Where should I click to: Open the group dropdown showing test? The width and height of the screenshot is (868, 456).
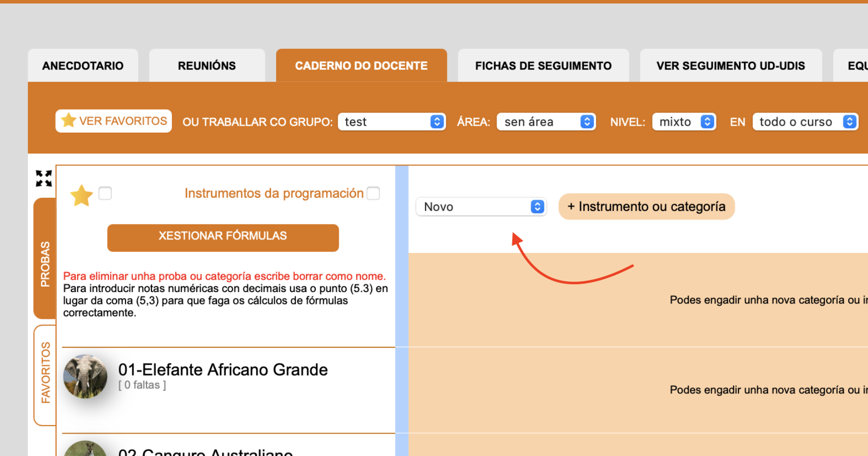pos(391,122)
